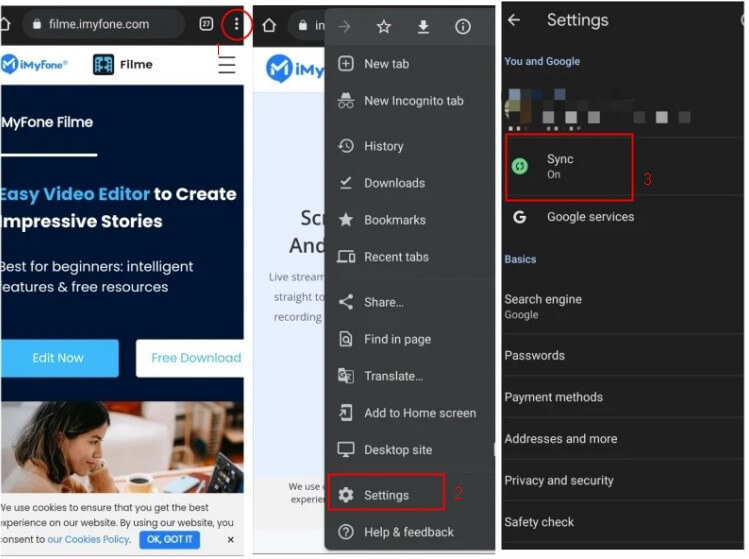This screenshot has width=749, height=559.
Task: Open Safety check setting
Action: pyautogui.click(x=623, y=522)
